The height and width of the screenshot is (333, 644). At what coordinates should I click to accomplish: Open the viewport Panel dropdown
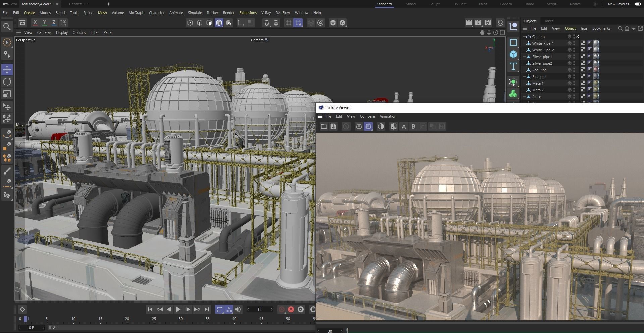pyautogui.click(x=108, y=32)
